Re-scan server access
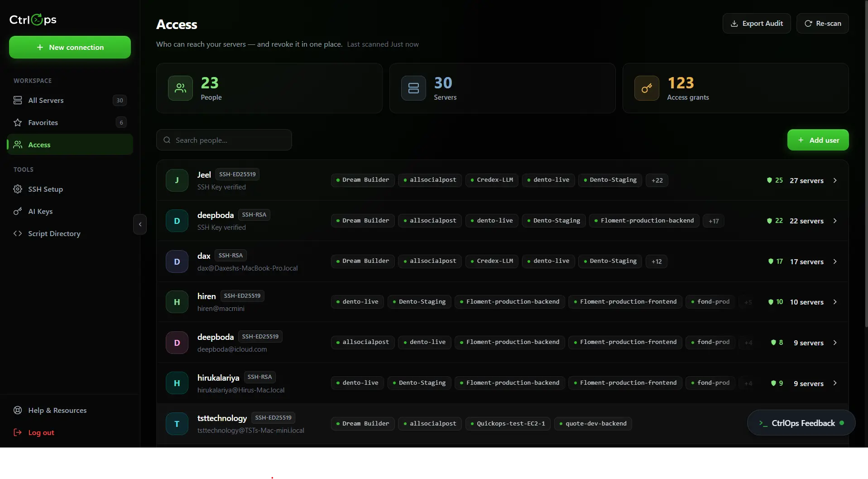 823,24
